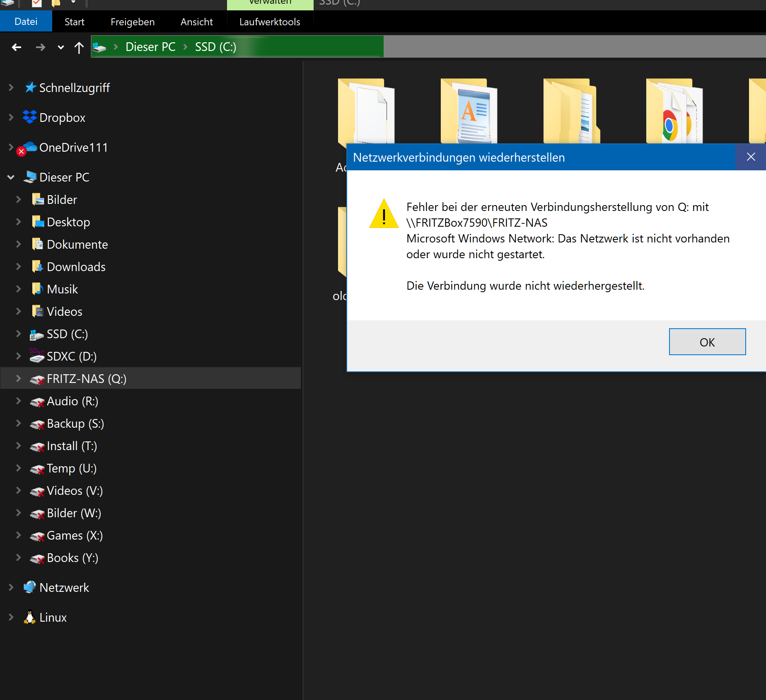The image size is (766, 700).
Task: Go up one level with up arrow
Action: [79, 47]
